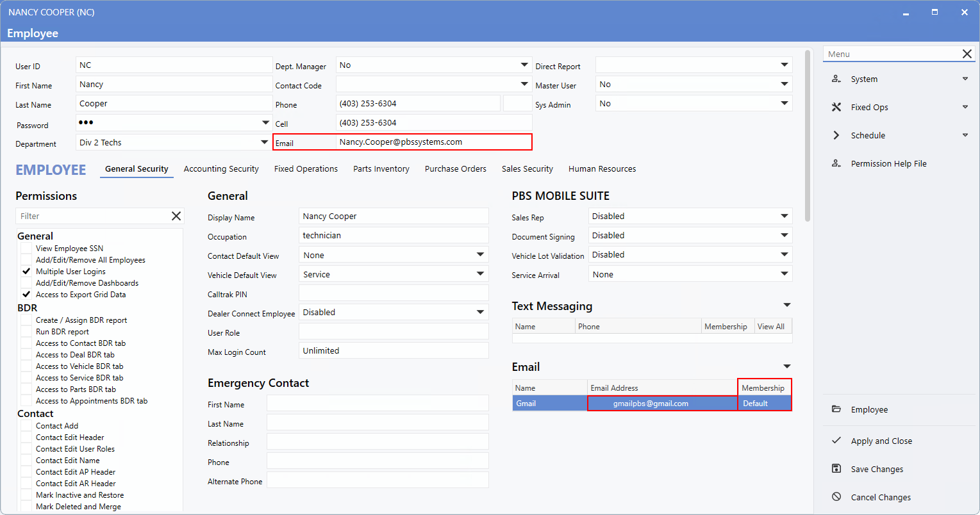
Task: Open Vehicle Default View dropdown
Action: [x=480, y=274]
